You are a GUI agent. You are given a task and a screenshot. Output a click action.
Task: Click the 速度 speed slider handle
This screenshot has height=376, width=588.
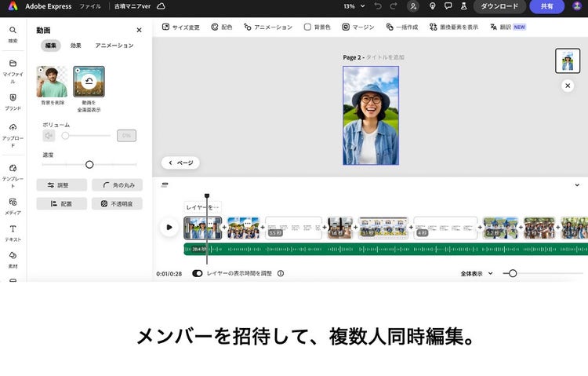click(89, 164)
